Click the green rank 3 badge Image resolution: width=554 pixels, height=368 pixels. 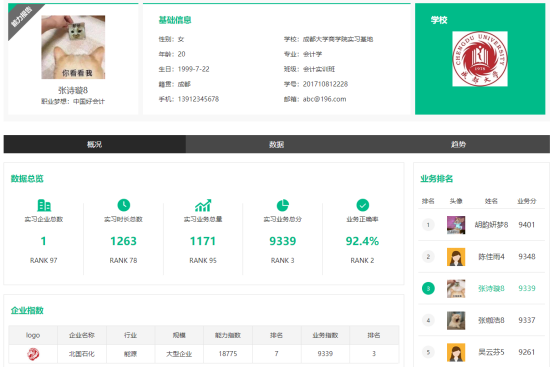[x=428, y=288]
